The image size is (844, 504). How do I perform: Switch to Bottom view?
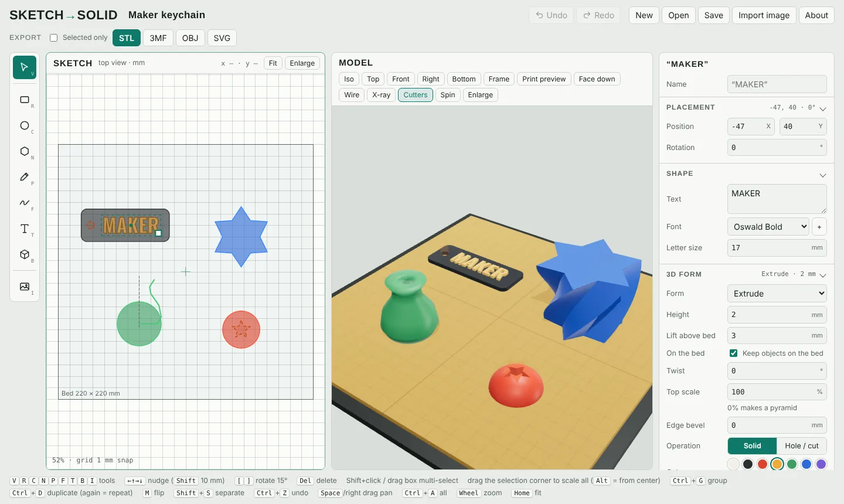(464, 79)
